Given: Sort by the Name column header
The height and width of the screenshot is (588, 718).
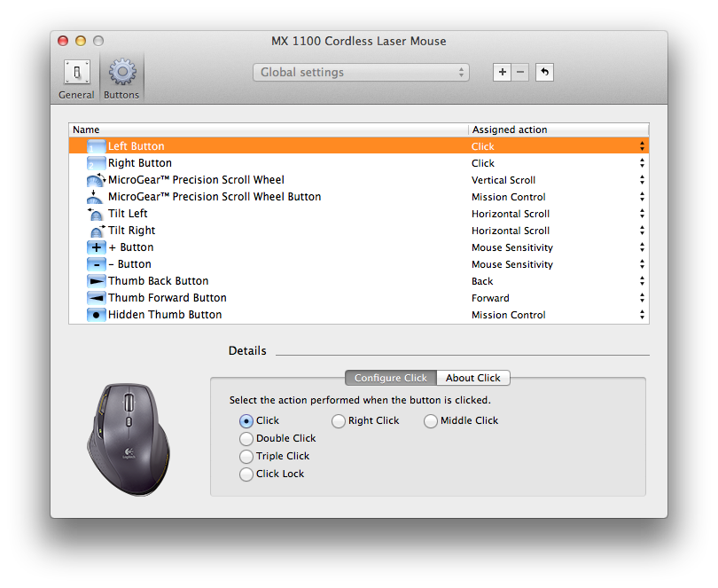Looking at the screenshot, I should pos(269,129).
